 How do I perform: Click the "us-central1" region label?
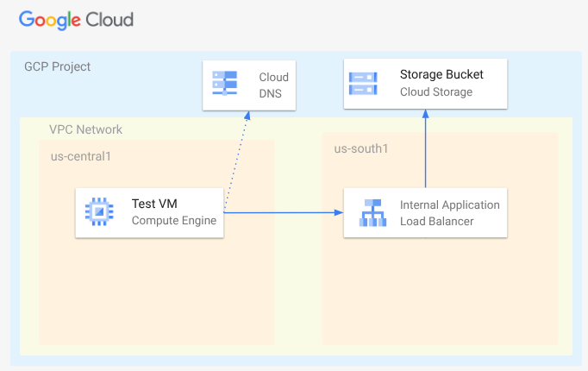[80, 156]
